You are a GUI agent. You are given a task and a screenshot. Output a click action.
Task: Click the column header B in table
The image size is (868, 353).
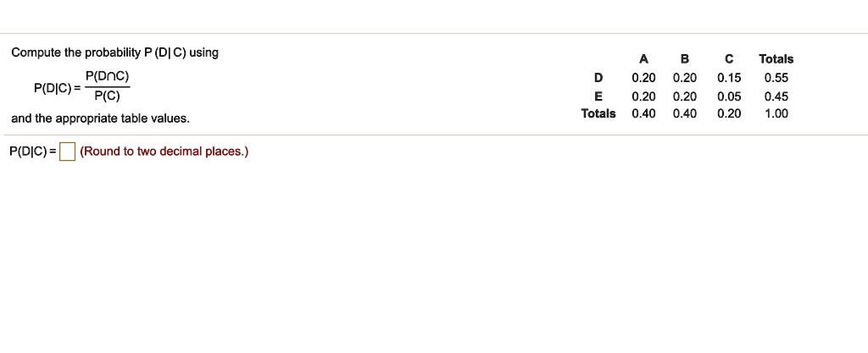[685, 59]
